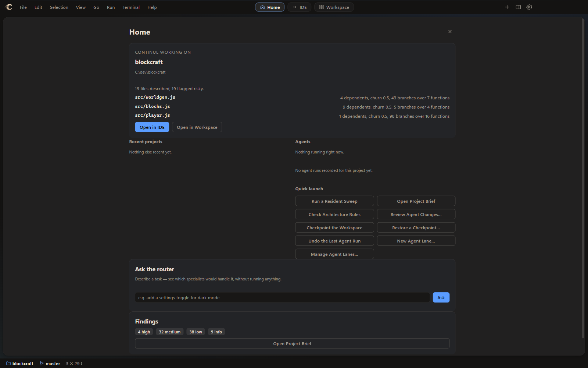The image size is (588, 368).
Task: Open the Help menu
Action: (x=152, y=7)
